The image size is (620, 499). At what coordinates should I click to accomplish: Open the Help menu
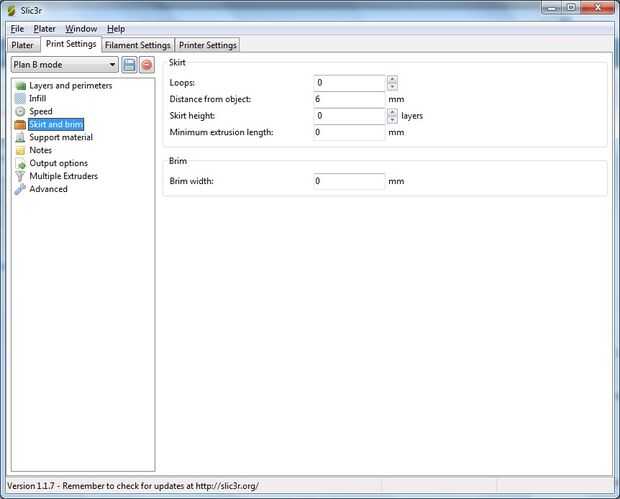[116, 29]
